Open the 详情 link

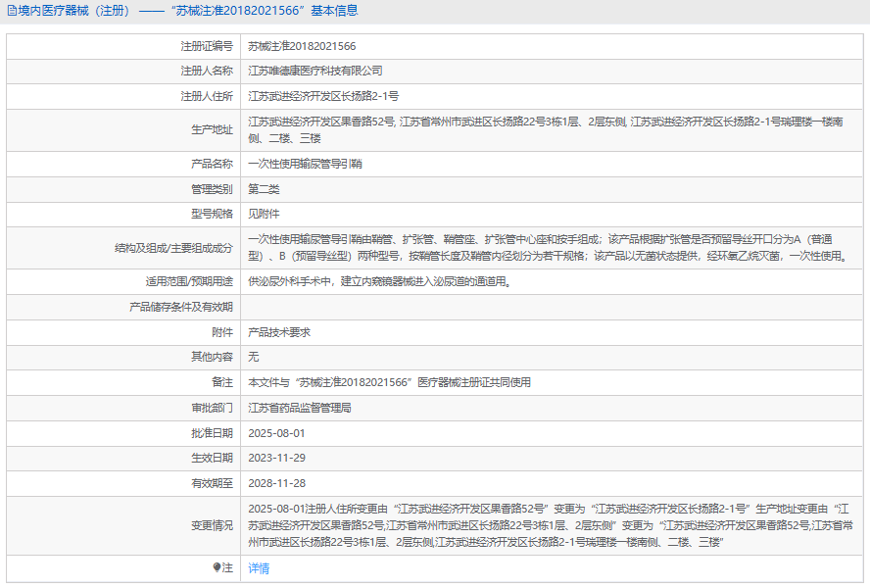click(x=259, y=568)
